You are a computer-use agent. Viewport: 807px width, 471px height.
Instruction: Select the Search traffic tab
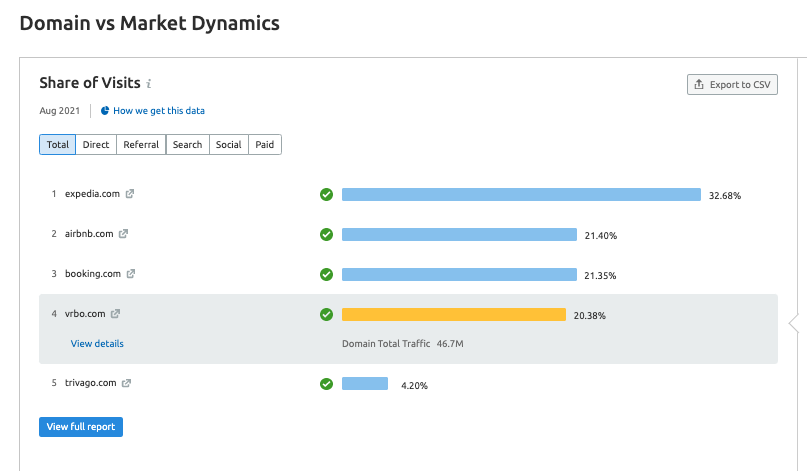click(x=187, y=145)
